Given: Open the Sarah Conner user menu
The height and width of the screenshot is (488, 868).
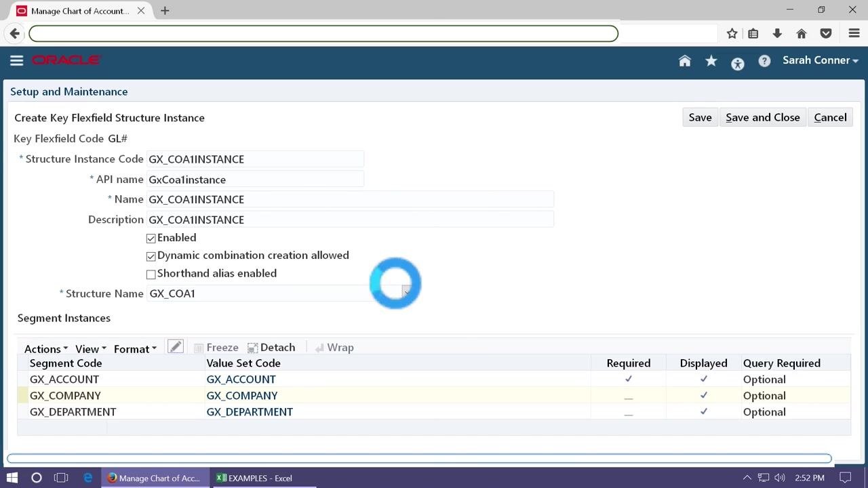Looking at the screenshot, I should pyautogui.click(x=821, y=60).
